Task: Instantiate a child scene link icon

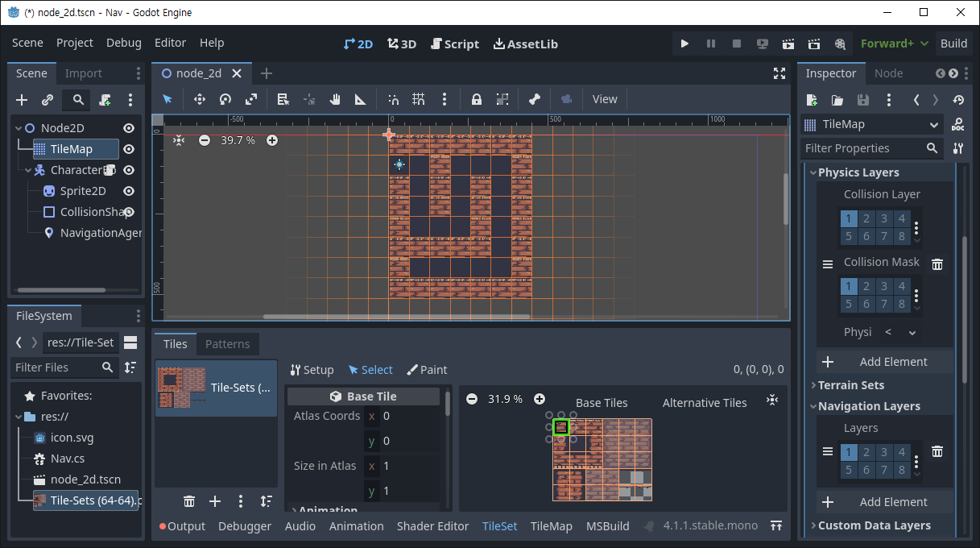Action: pyautogui.click(x=48, y=100)
